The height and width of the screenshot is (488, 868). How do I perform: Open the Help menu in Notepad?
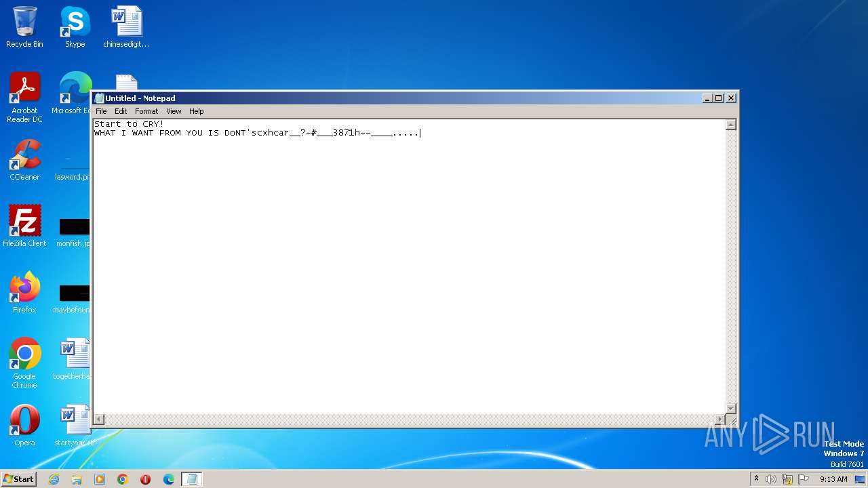tap(197, 111)
